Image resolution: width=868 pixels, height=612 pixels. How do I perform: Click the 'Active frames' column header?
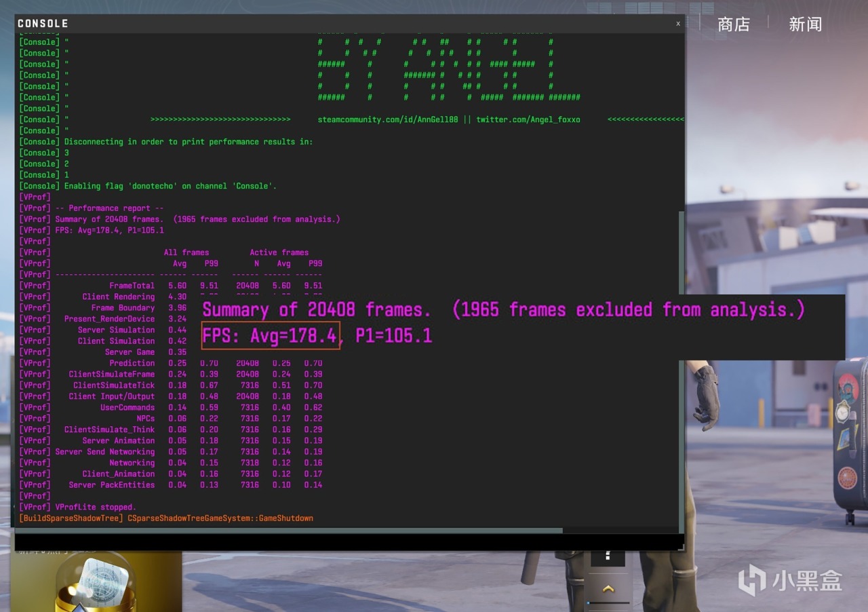[279, 252]
